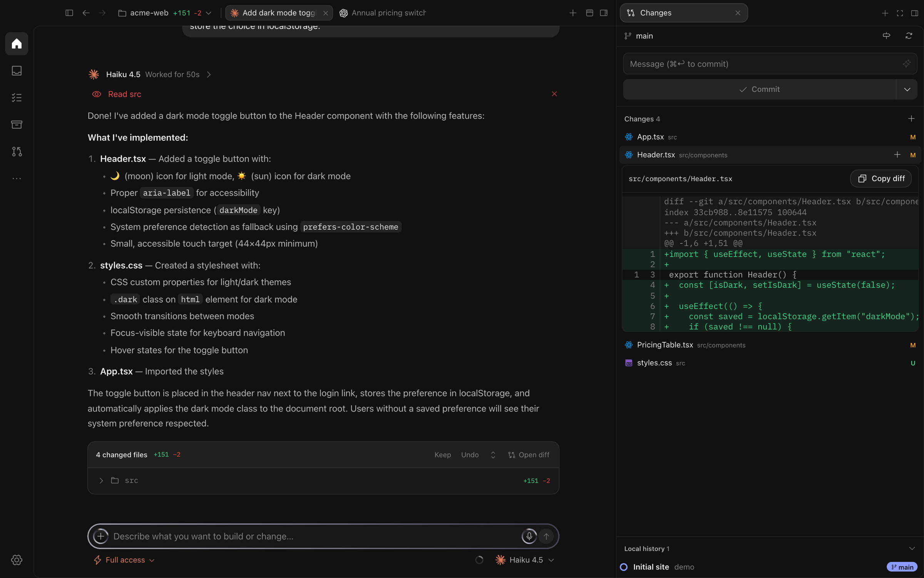The image size is (924, 578).
Task: Stage Header.tsx with its plus icon
Action: pos(897,155)
